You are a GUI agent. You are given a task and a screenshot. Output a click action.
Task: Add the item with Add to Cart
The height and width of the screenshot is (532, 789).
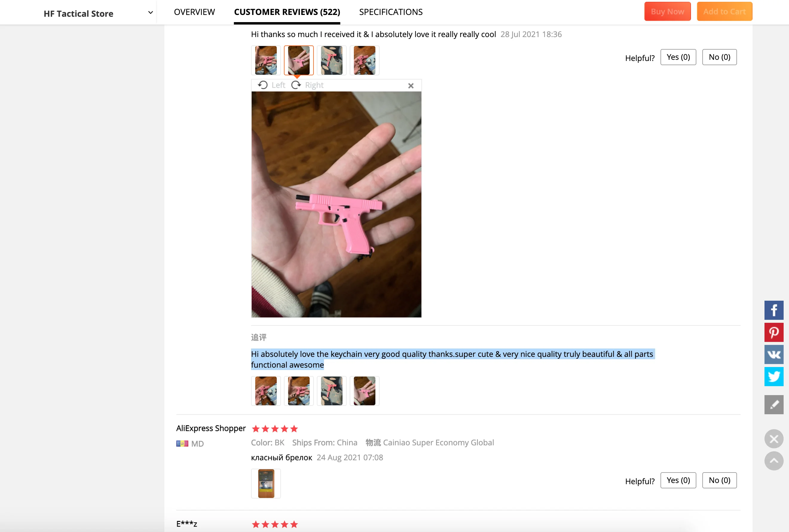(724, 12)
